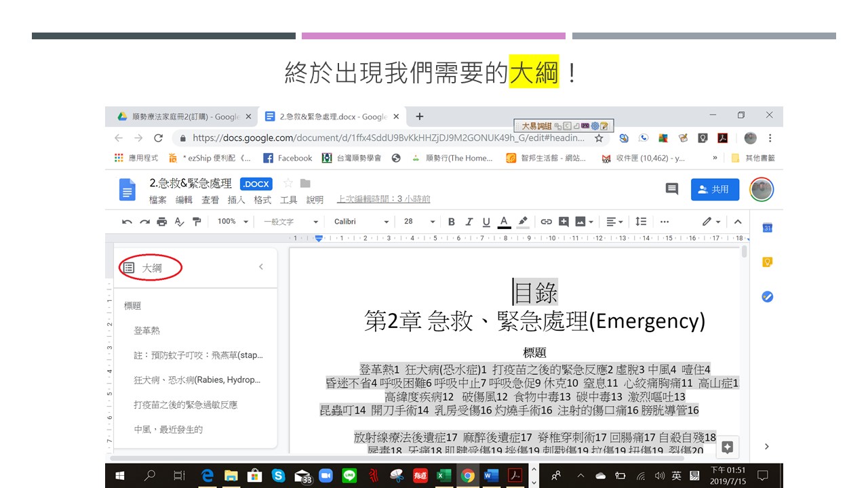Open the Calibri font dropdown
The width and height of the screenshot is (868, 488).
[361, 222]
